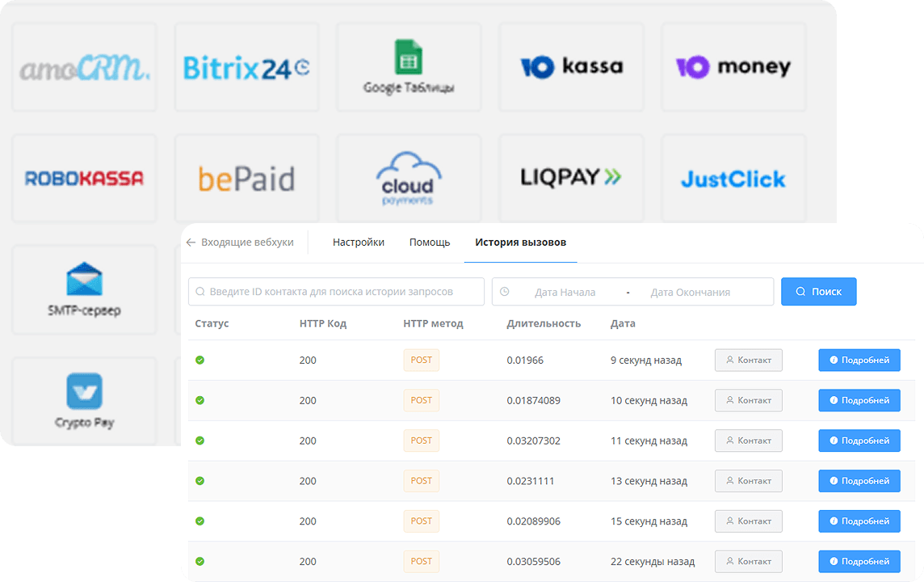This screenshot has height=582, width=924.
Task: Open the CloudPayments integration
Action: tap(408, 178)
